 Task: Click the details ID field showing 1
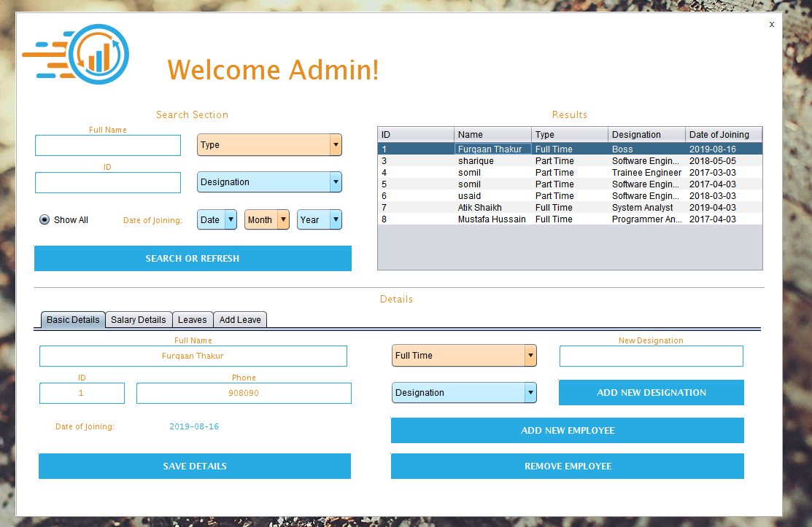tap(82, 393)
